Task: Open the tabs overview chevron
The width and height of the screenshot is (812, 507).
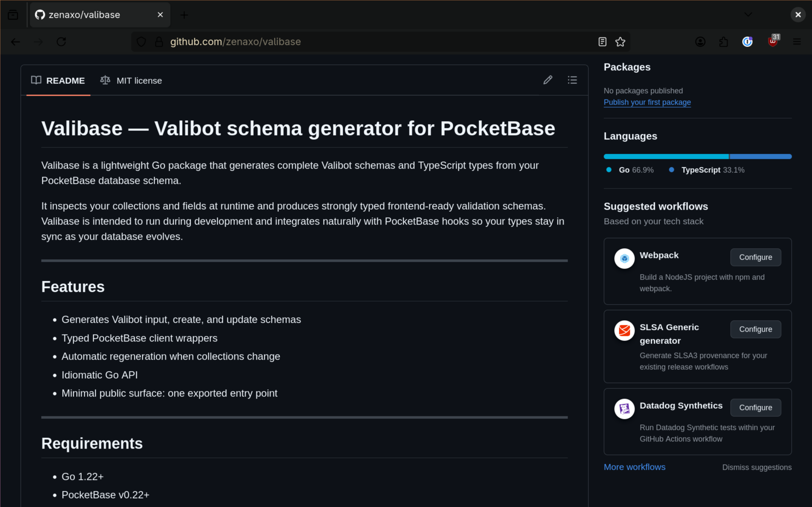Action: point(748,14)
